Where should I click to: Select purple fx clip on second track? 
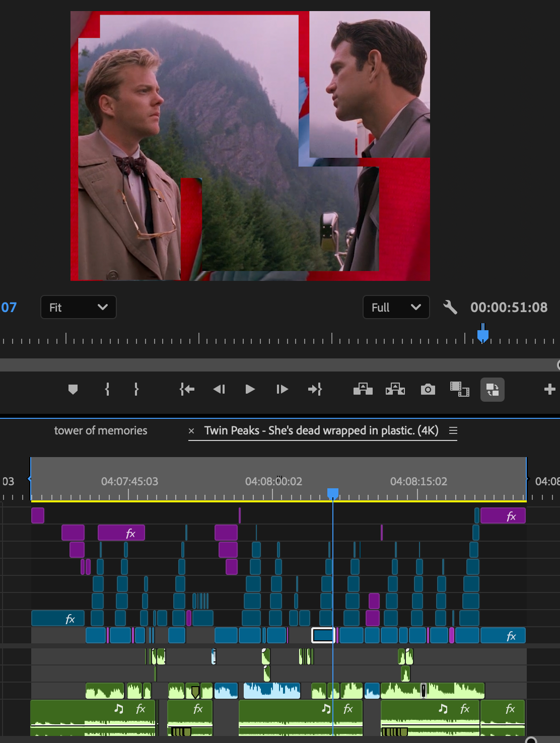tap(121, 533)
